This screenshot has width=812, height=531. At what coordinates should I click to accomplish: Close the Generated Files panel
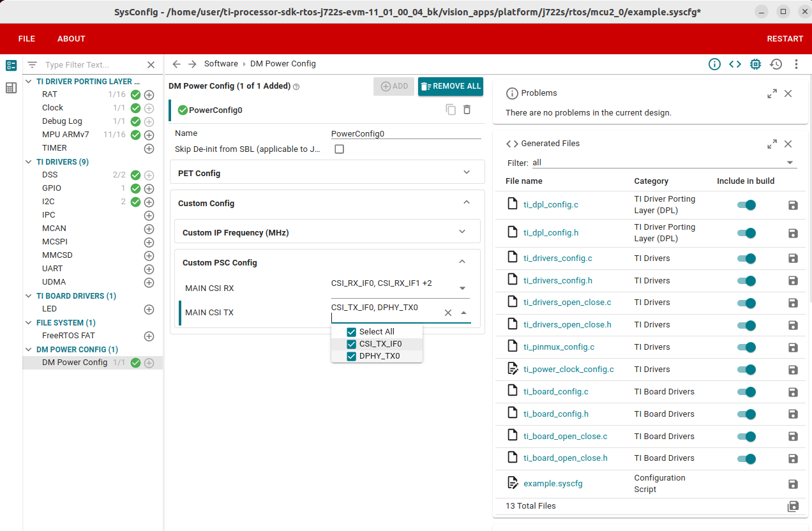point(788,144)
